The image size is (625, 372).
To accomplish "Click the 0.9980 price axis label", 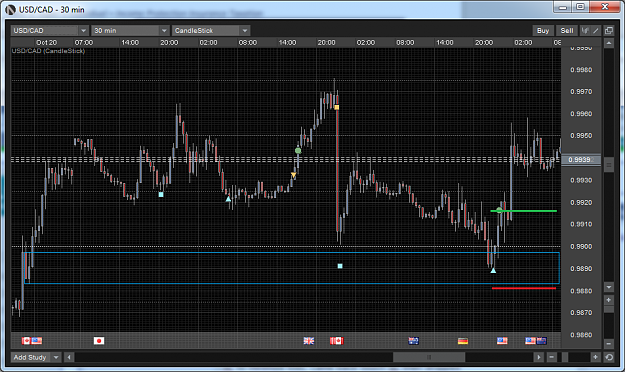I will pyautogui.click(x=581, y=70).
